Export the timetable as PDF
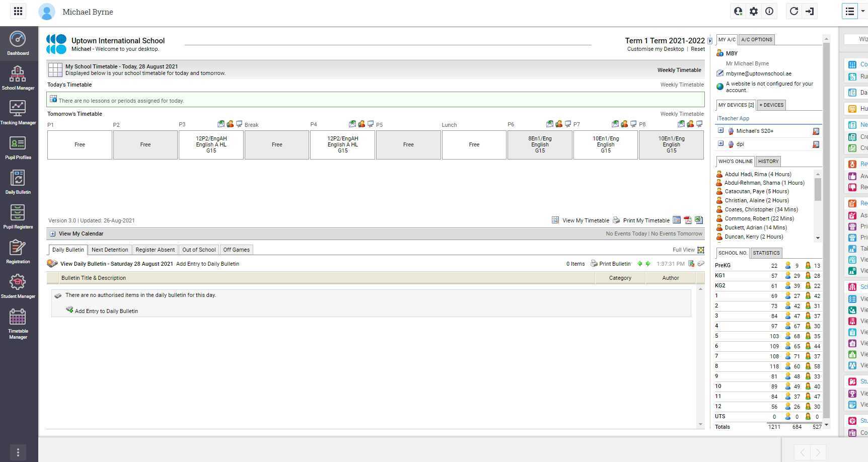 688,220
